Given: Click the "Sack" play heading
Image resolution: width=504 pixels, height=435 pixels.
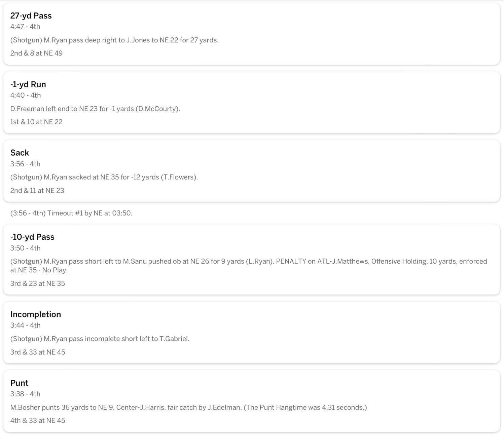Looking at the screenshot, I should [20, 153].
